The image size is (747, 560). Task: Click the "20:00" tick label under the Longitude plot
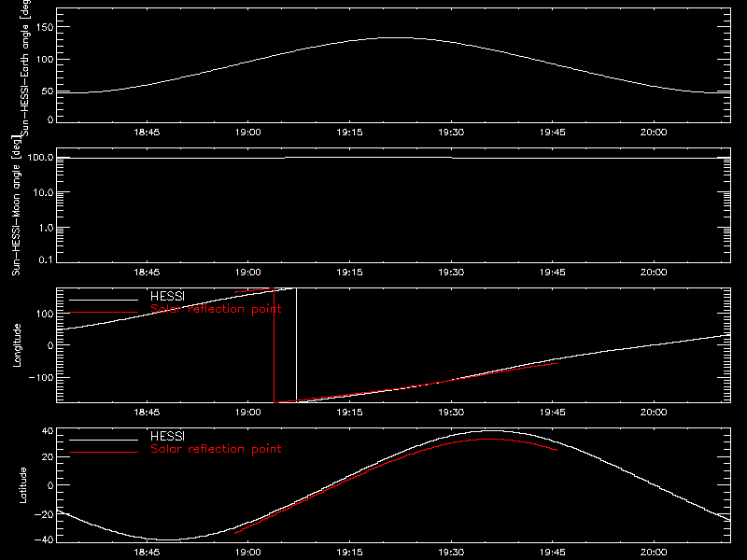click(654, 413)
